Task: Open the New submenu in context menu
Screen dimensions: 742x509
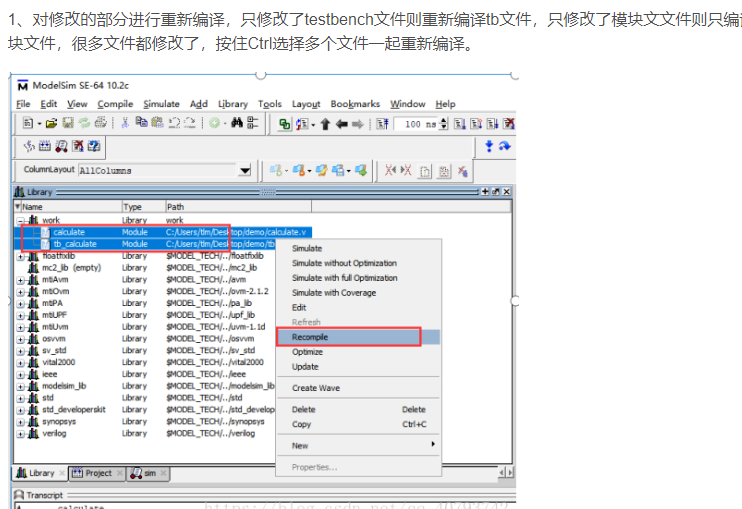Action: 358,446
